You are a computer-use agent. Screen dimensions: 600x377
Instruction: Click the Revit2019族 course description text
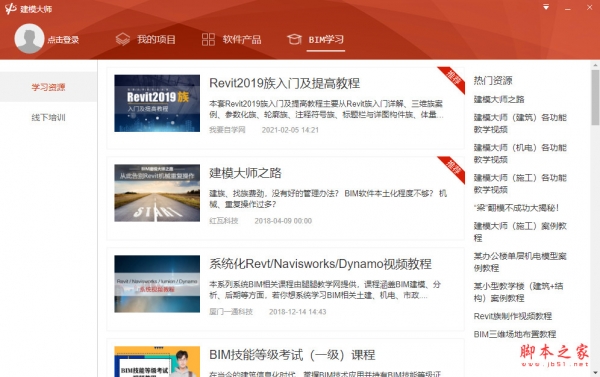tap(326, 109)
